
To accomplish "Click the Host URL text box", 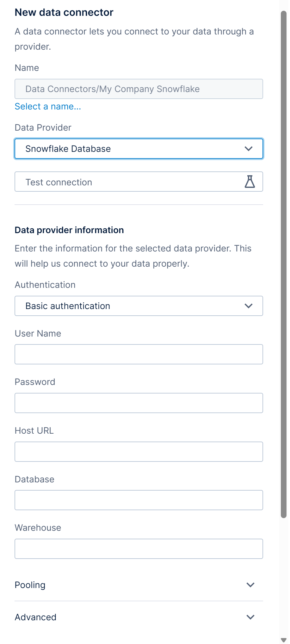I will [139, 452].
